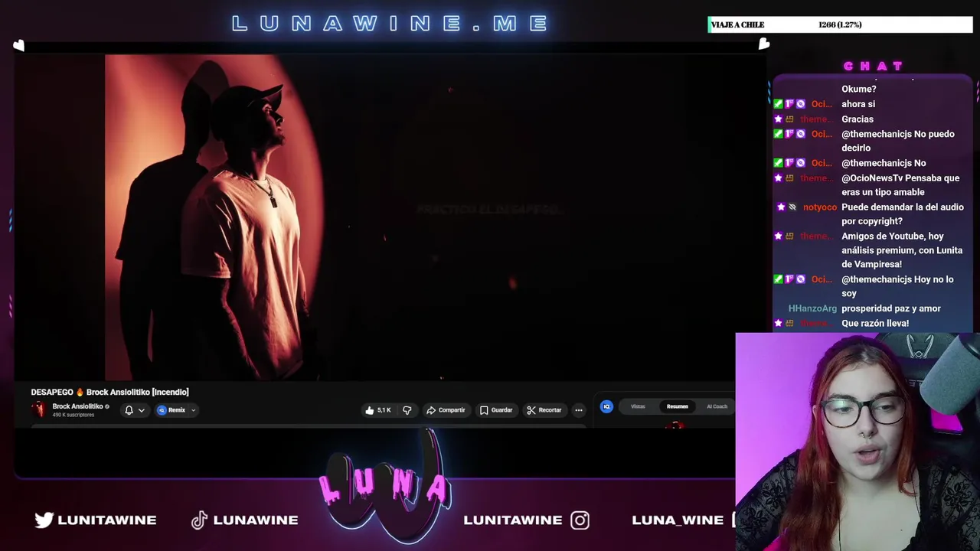Viewport: 980px width, 551px height.
Task: Click the Instagram icon beside LUNITAWINE
Action: pos(580,520)
